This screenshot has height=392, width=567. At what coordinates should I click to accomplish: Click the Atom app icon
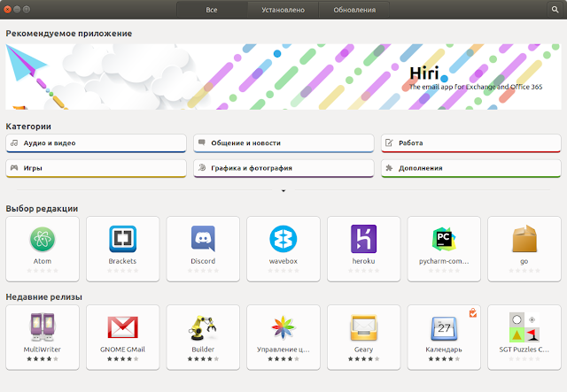(43, 239)
